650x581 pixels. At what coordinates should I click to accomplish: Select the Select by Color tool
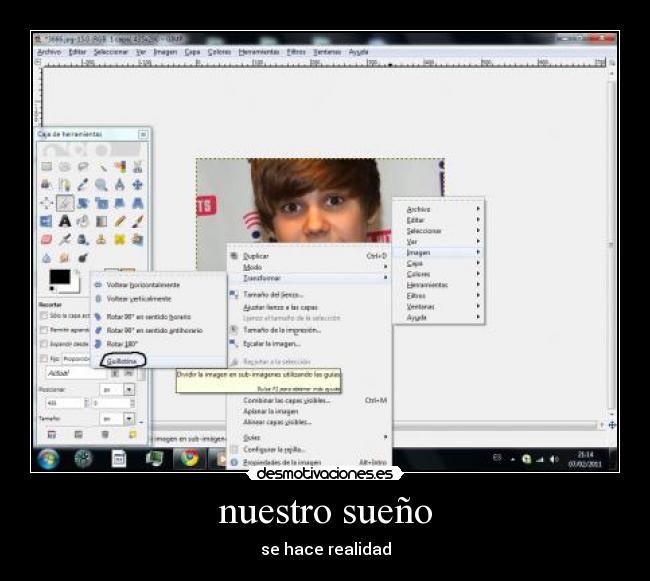[x=119, y=167]
